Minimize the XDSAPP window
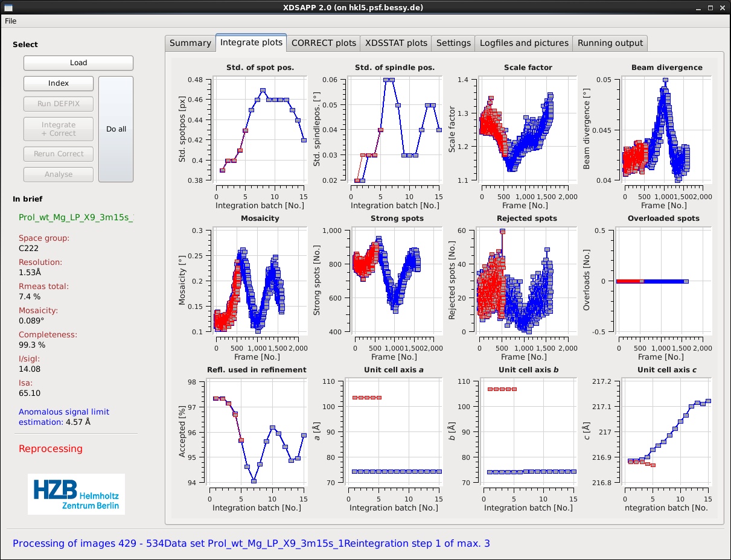This screenshot has height=560, width=731. point(697,7)
